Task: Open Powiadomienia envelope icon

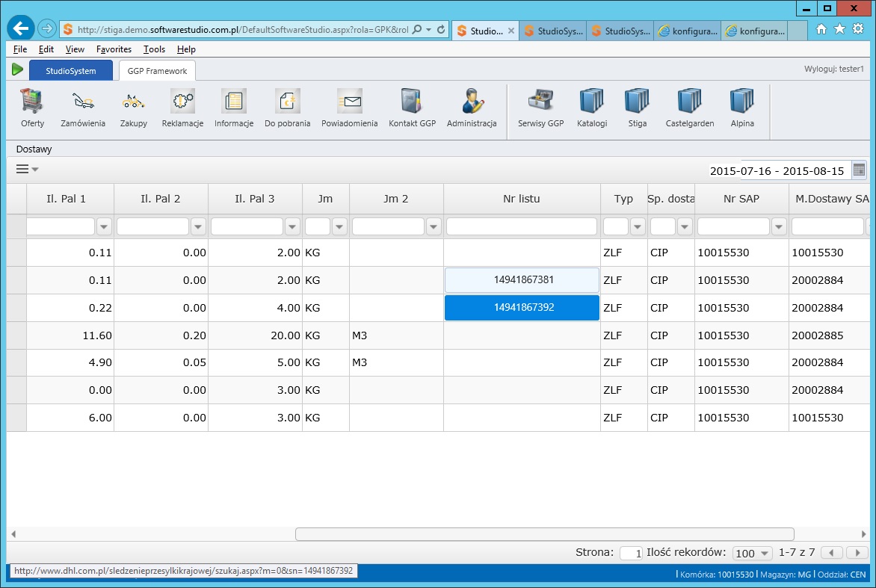Action: pyautogui.click(x=349, y=101)
